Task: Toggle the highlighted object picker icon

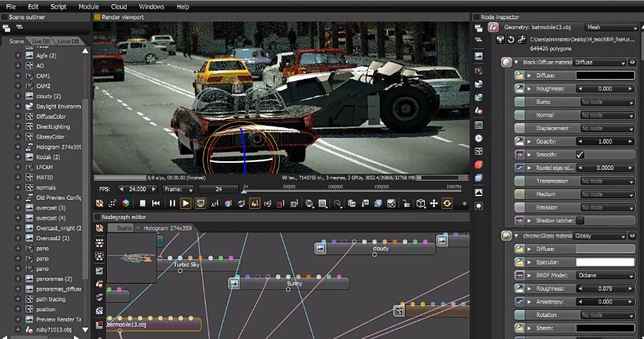Action: [x=255, y=203]
